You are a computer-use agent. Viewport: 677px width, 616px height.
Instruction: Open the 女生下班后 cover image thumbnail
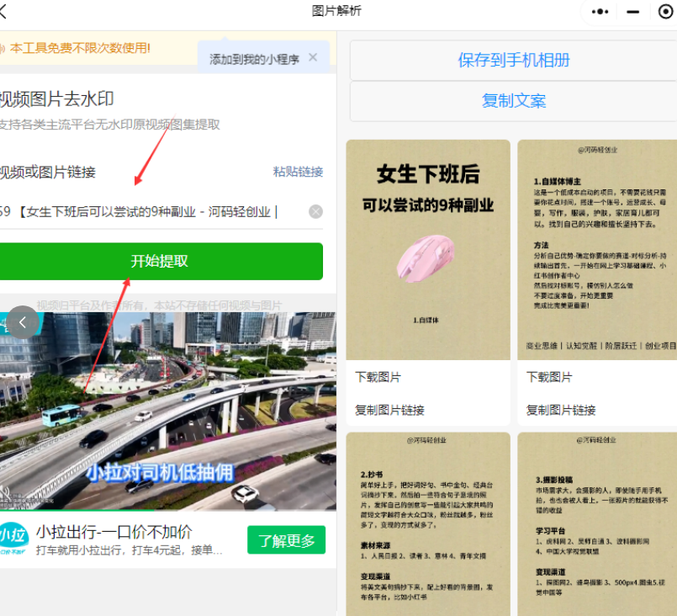(x=428, y=249)
